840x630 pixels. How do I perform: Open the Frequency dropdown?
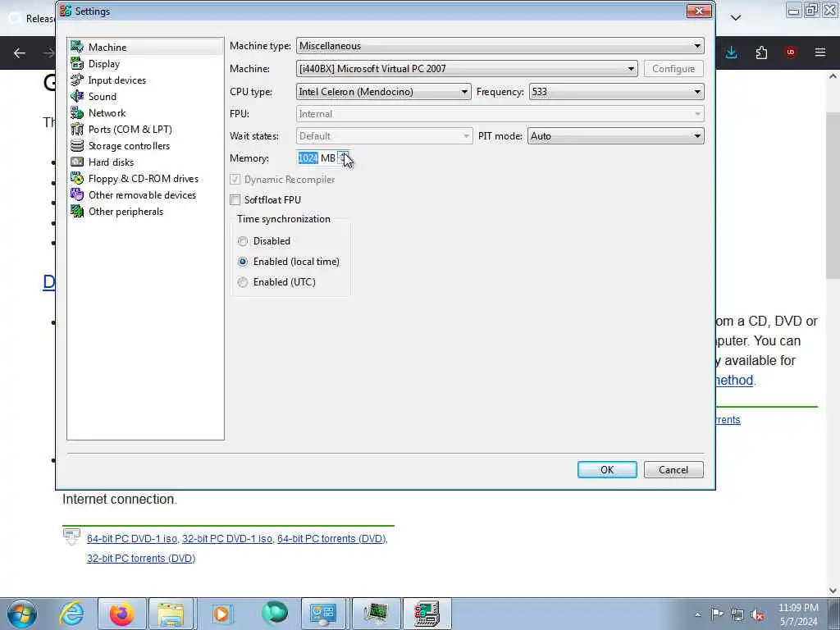point(617,92)
